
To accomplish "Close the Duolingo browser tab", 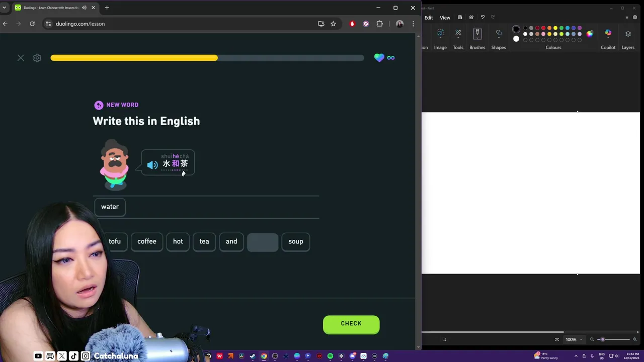I will pos(93,8).
